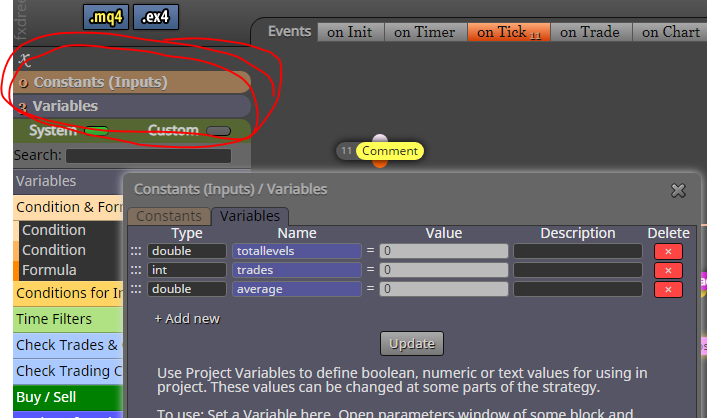The image size is (707, 418).
Task: Open type dropdown for average
Action: tap(187, 289)
